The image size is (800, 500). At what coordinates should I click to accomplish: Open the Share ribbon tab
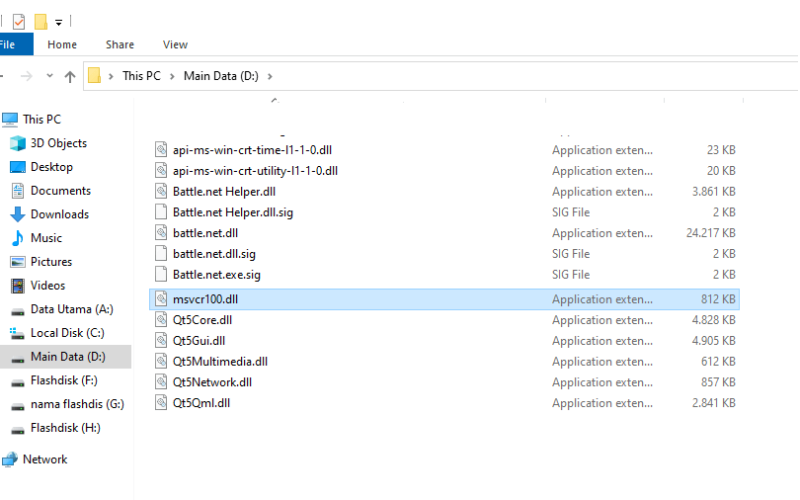(x=120, y=44)
